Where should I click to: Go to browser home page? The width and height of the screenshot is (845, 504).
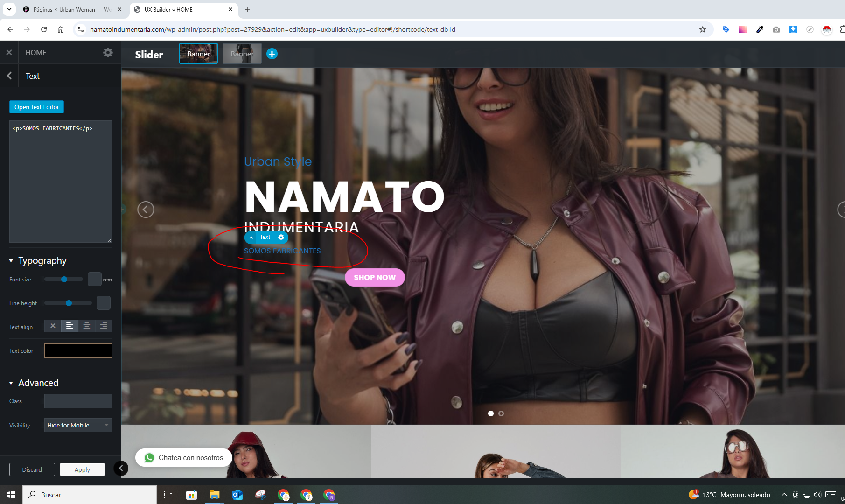61,29
